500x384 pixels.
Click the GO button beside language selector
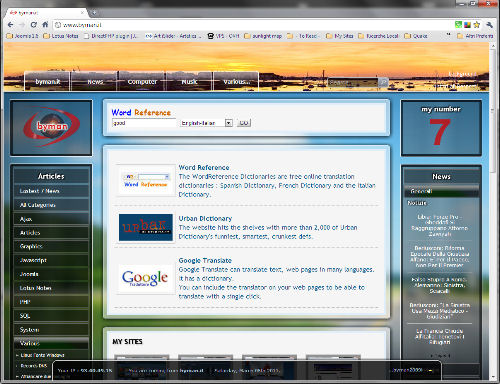[x=244, y=123]
